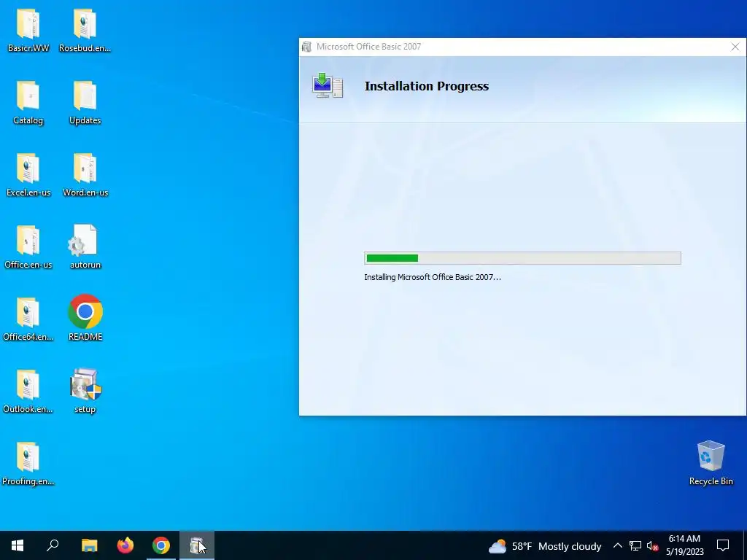Open the notification center icon
747x560 pixels.
723,545
